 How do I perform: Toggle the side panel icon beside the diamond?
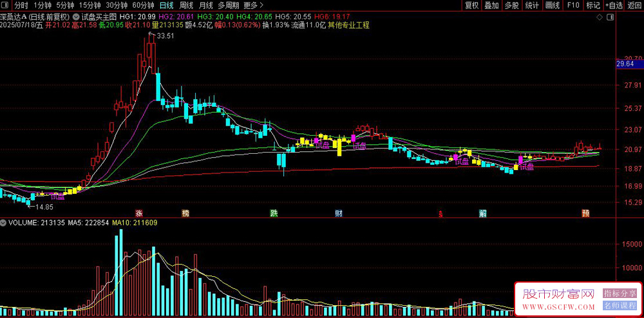[610, 17]
